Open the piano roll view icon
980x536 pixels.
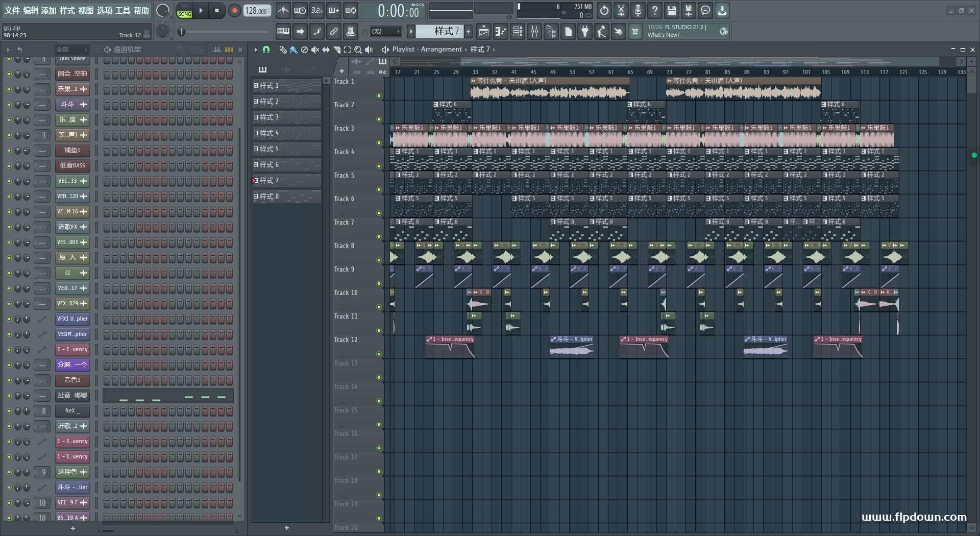pyautogui.click(x=501, y=32)
